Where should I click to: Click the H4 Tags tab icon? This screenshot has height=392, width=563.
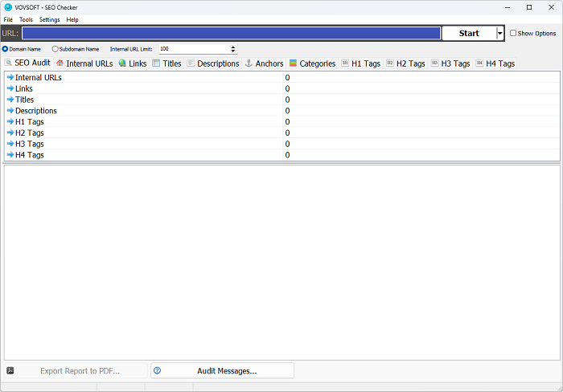pyautogui.click(x=479, y=63)
